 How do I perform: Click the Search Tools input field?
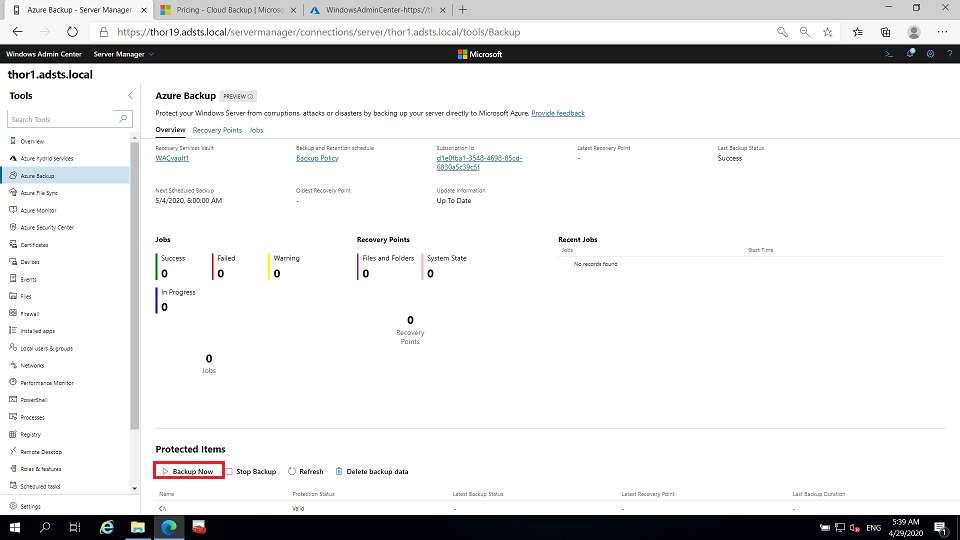[61, 119]
